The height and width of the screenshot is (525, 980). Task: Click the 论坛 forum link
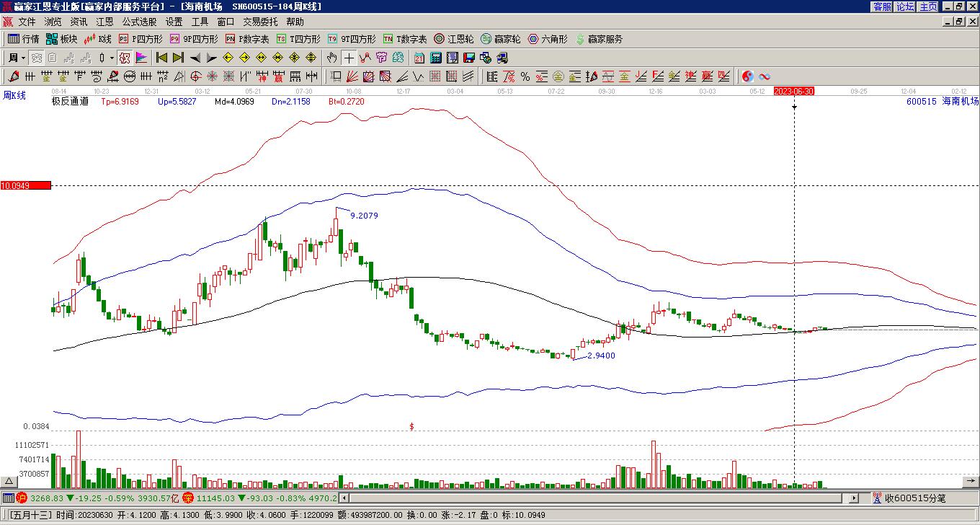[905, 6]
